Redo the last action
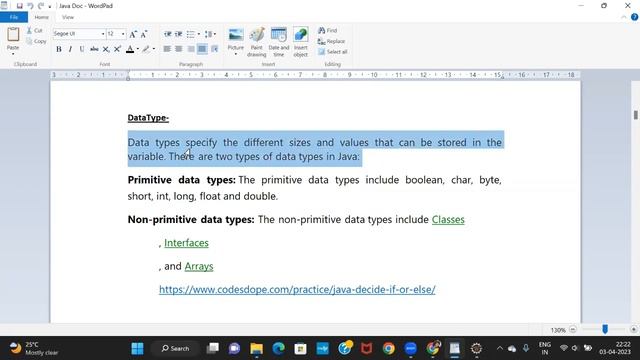 [x=40, y=6]
